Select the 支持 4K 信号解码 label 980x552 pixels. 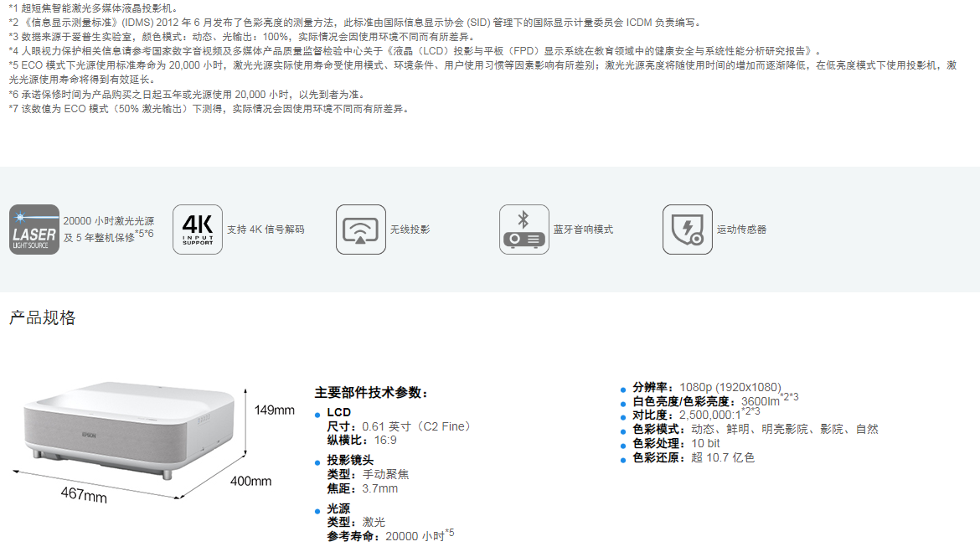(x=266, y=230)
